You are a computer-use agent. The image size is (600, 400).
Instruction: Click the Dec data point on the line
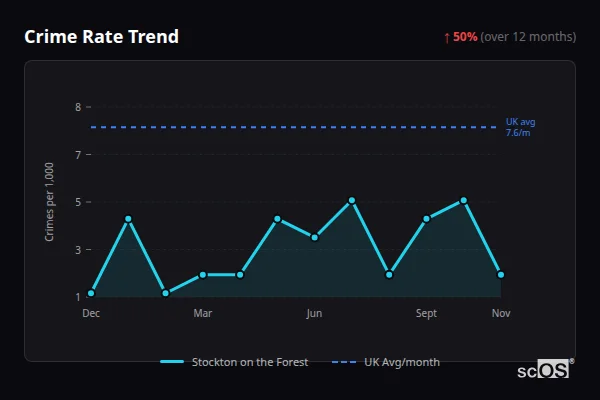click(91, 294)
